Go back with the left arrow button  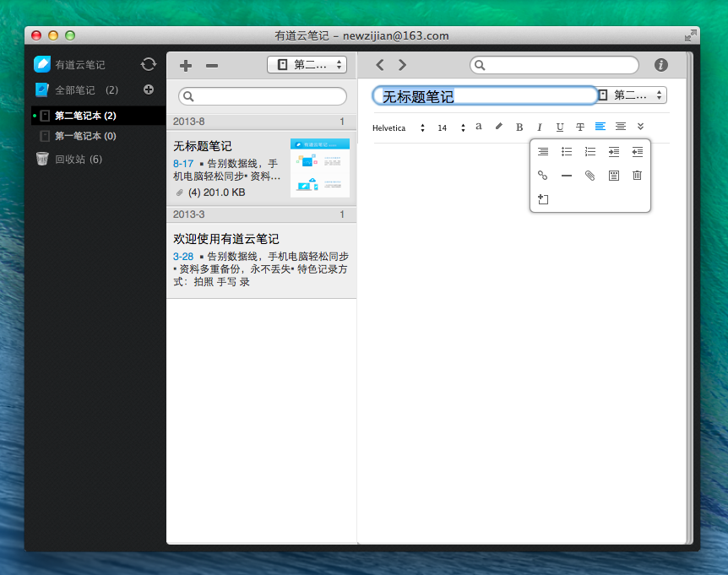(380, 65)
